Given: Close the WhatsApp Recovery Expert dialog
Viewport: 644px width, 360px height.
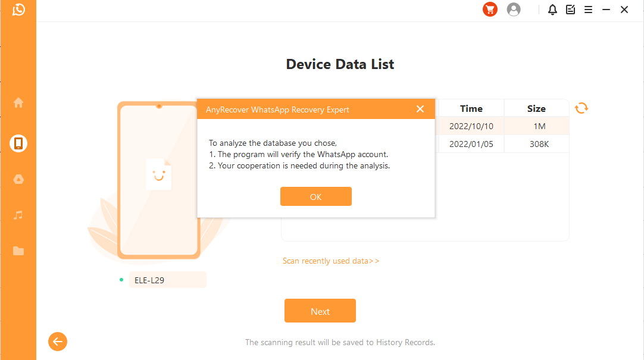Looking at the screenshot, I should click(420, 109).
